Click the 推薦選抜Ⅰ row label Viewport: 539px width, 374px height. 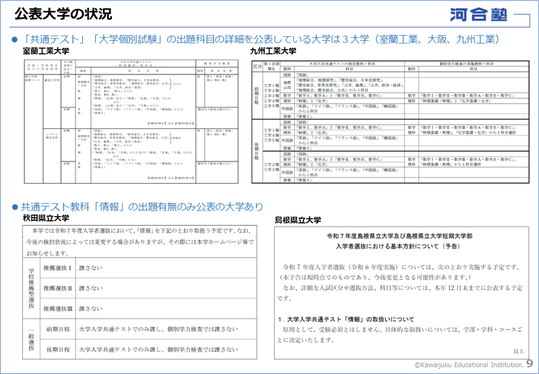pos(57,268)
